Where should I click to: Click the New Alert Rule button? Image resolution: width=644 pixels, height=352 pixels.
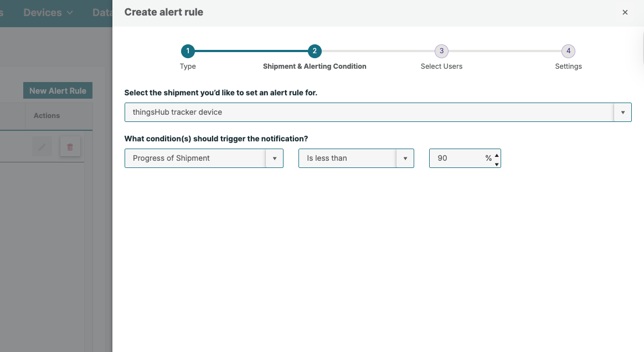pos(58,91)
